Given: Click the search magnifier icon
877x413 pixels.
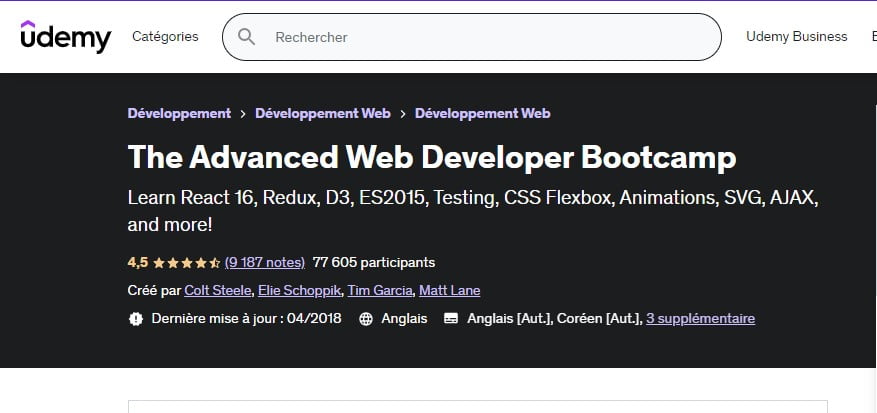Looking at the screenshot, I should pos(246,37).
